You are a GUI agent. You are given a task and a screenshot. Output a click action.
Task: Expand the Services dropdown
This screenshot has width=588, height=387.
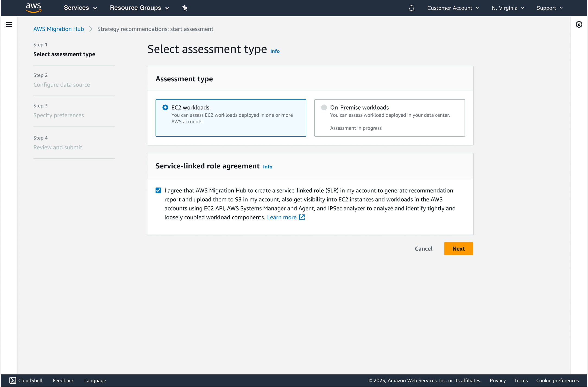[80, 8]
